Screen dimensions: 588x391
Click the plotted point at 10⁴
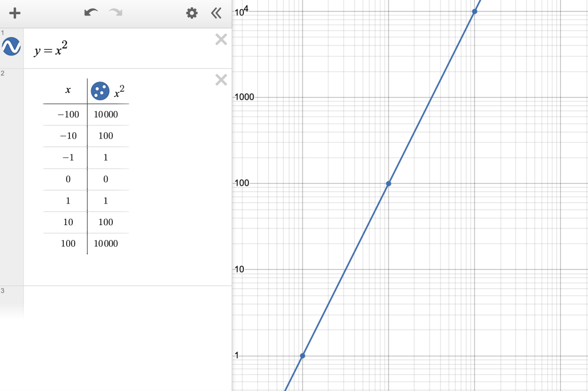pos(475,11)
